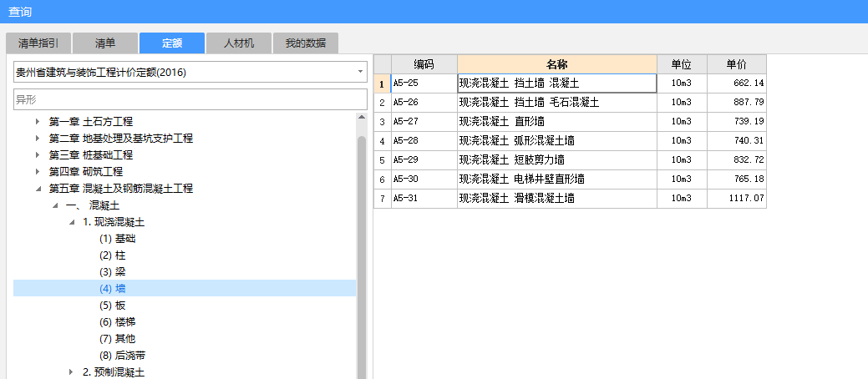The image size is (868, 379).
Task: Select the 定额 tab
Action: click(x=172, y=43)
